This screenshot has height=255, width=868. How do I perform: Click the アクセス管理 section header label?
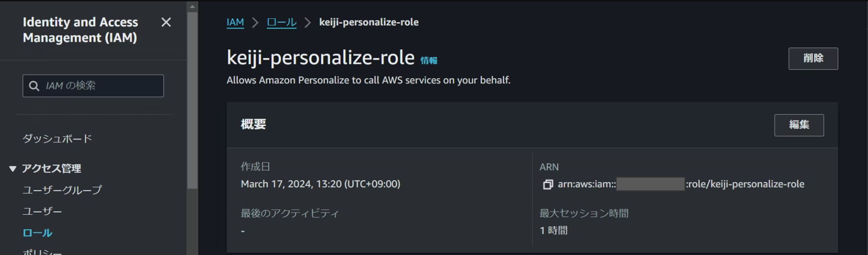point(52,169)
